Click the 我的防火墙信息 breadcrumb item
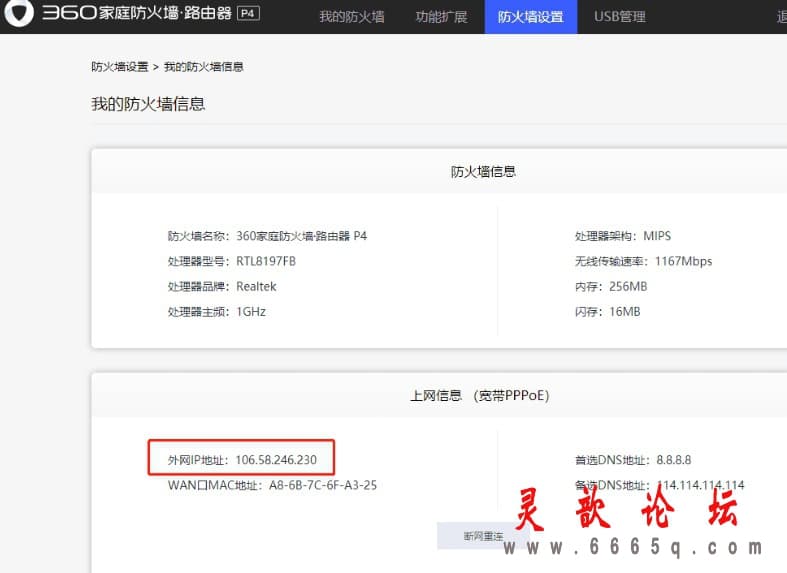 click(x=204, y=67)
